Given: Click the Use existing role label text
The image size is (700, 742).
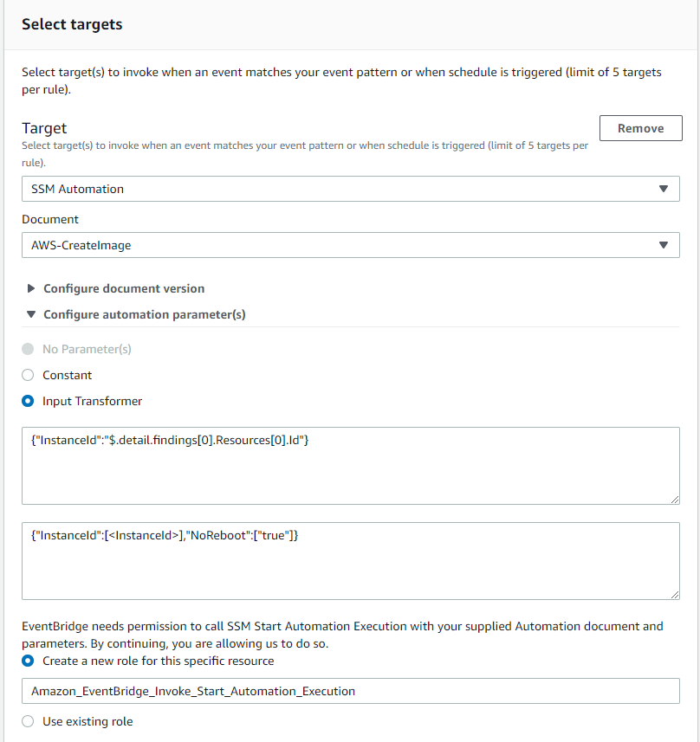Looking at the screenshot, I should [87, 721].
